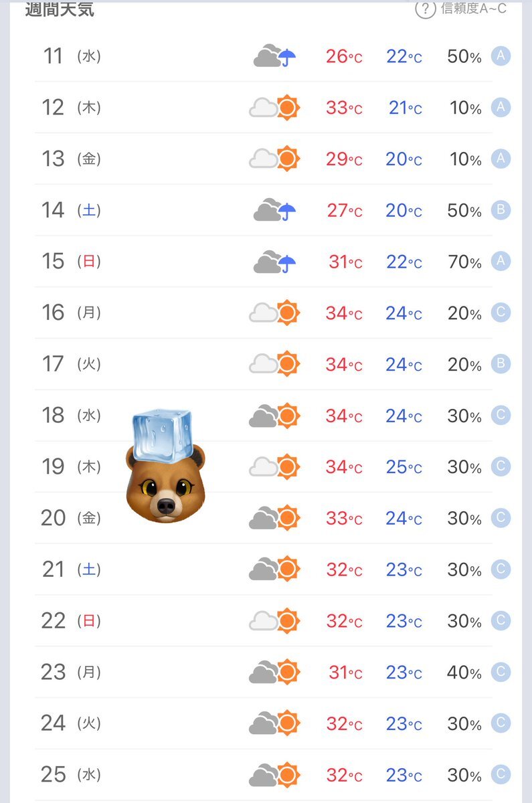Select the row for day 20 (金)
532x803 pixels.
click(x=264, y=518)
